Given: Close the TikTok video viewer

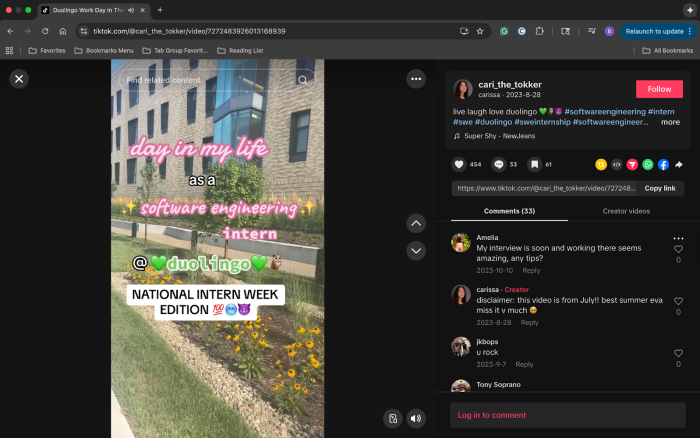Looking at the screenshot, I should point(19,79).
